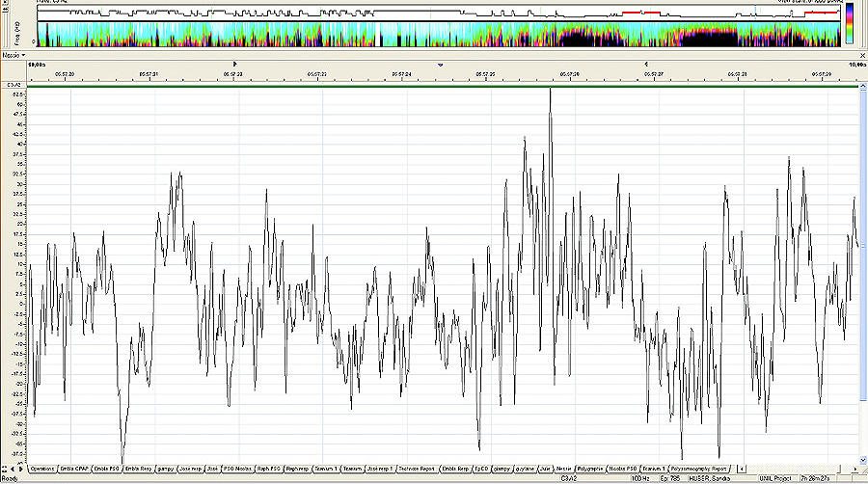Click left-pointing black timeline marker
This screenshot has height=484, width=868.
coord(644,64)
